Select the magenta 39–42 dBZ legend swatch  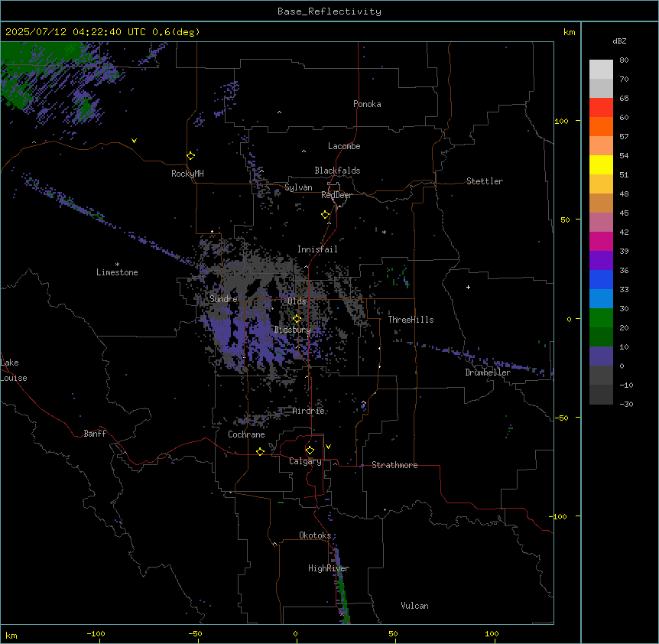(601, 241)
